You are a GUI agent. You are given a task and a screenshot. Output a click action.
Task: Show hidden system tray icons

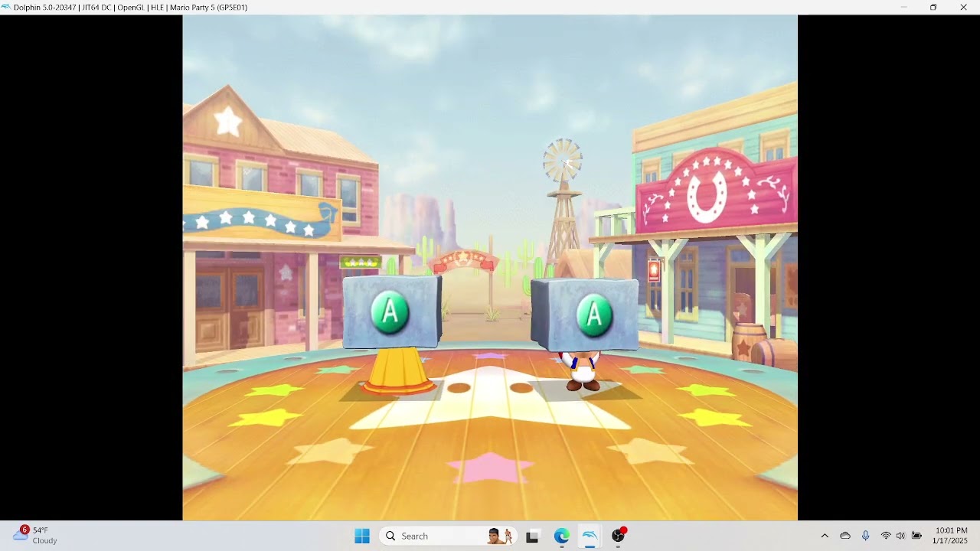(825, 536)
